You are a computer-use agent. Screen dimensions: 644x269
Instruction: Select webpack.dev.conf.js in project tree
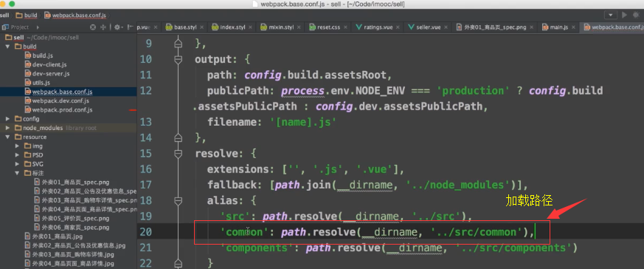60,101
